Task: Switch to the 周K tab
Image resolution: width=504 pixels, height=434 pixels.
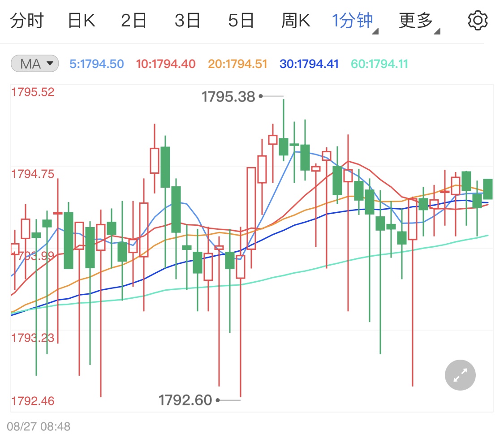Action: [x=296, y=21]
